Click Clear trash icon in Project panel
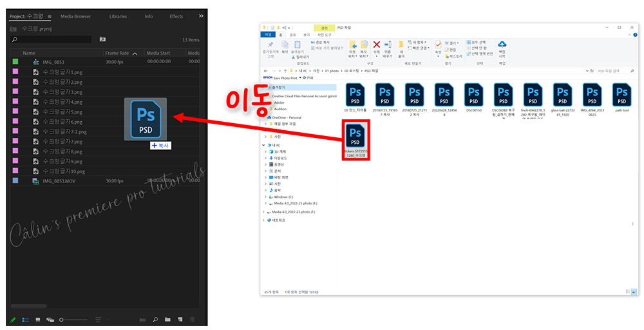The image size is (644, 330). tap(192, 319)
